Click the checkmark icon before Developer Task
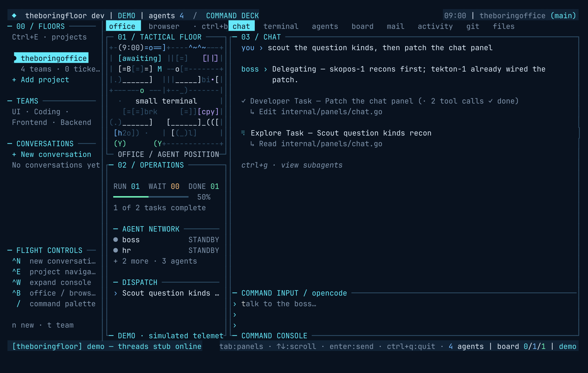The height and width of the screenshot is (373, 588). coord(243,101)
